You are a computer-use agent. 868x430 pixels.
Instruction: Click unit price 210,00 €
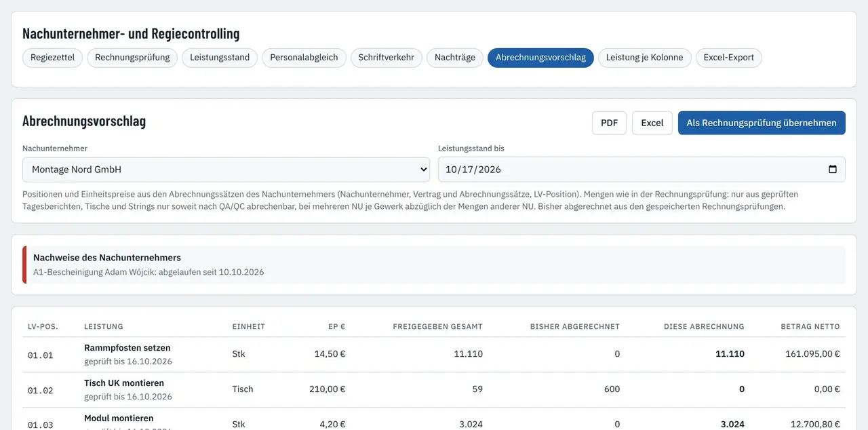[327, 389]
